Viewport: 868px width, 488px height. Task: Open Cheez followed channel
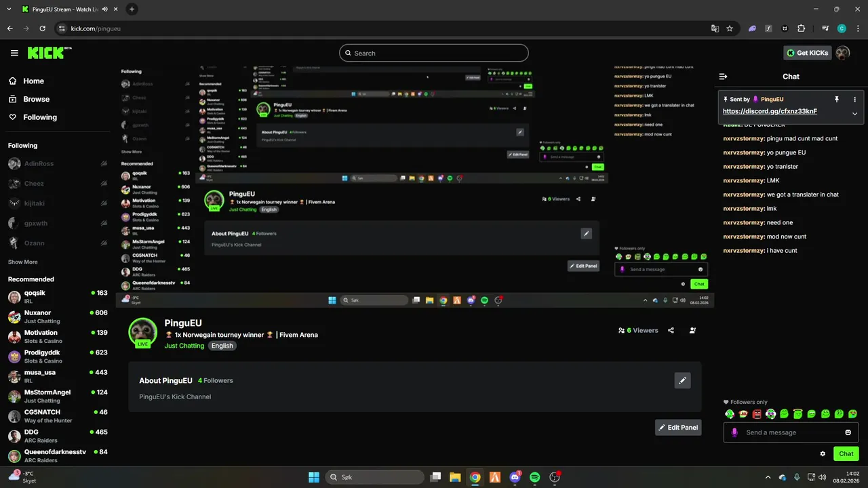click(57, 184)
